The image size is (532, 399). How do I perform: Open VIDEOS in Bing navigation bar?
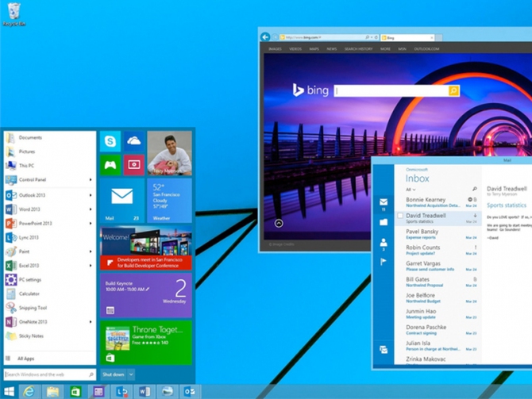[x=295, y=49]
